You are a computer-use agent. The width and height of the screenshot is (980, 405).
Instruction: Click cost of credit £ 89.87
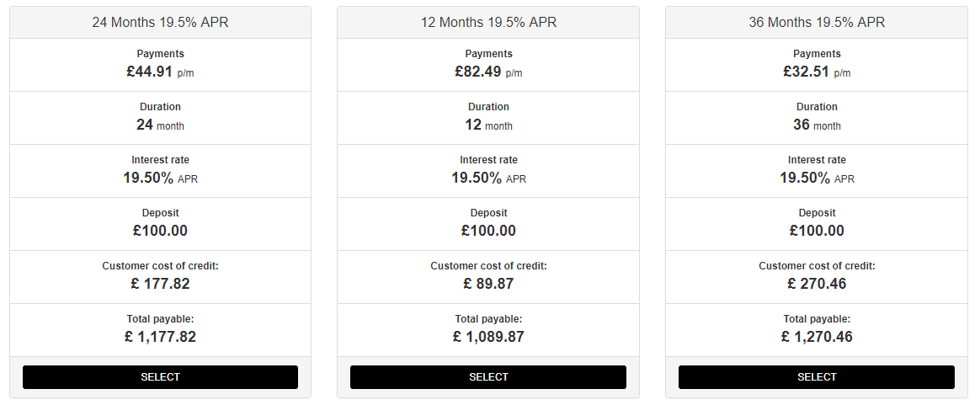(488, 284)
